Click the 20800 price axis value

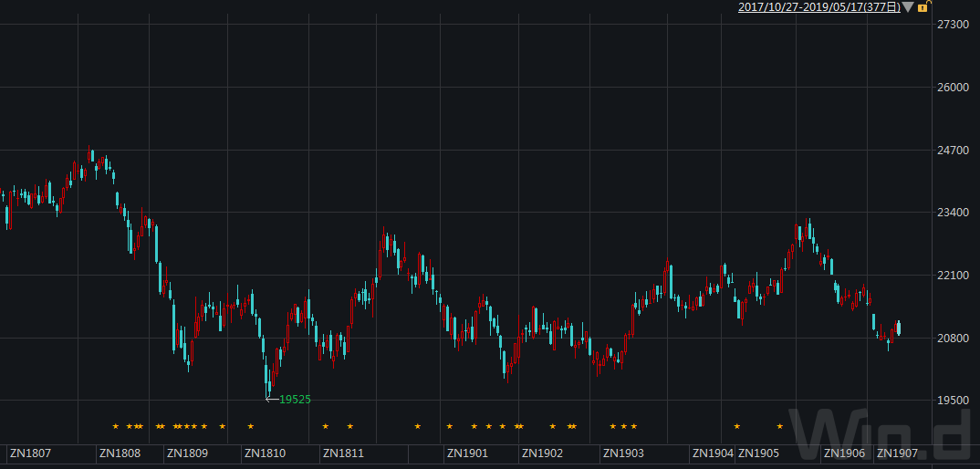tap(953, 339)
